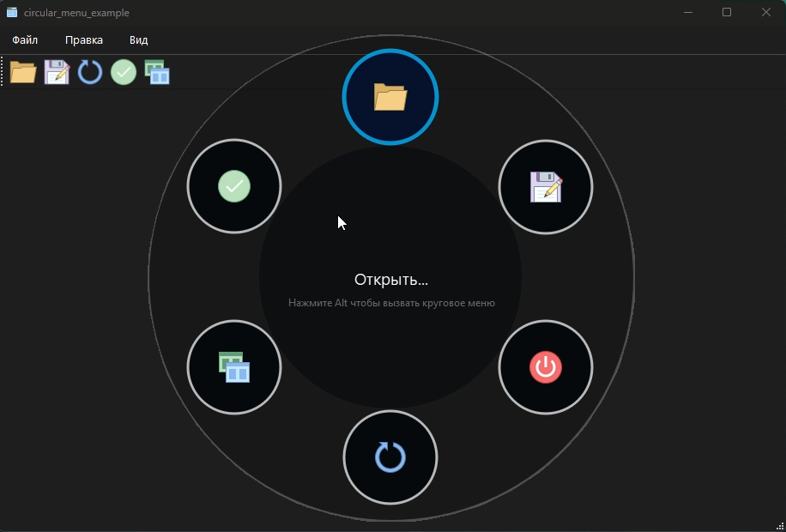The height and width of the screenshot is (532, 786).
Task: Click the window resize grip
Action: [779, 525]
